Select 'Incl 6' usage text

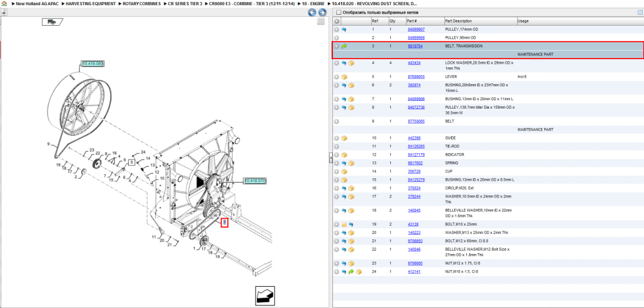coord(522,77)
